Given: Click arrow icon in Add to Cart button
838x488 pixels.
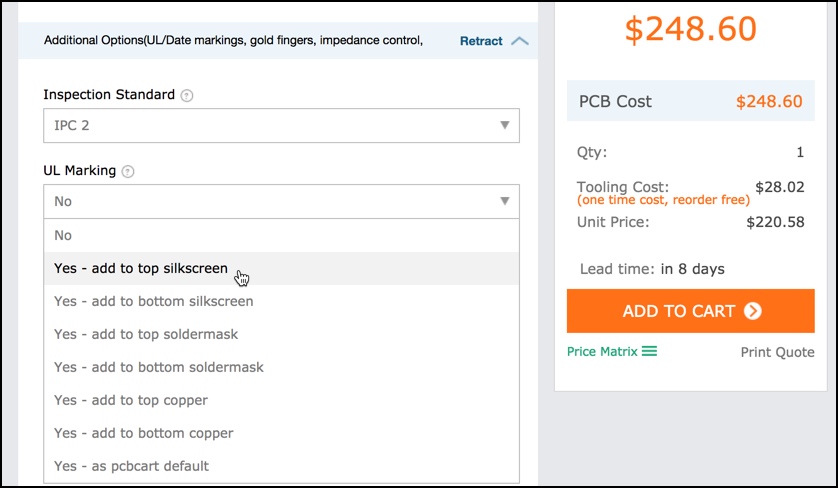Looking at the screenshot, I should [753, 311].
